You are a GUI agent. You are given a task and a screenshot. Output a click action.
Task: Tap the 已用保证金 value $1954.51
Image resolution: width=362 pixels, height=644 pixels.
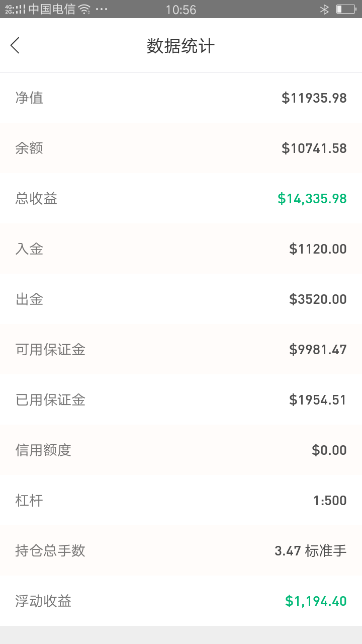318,400
